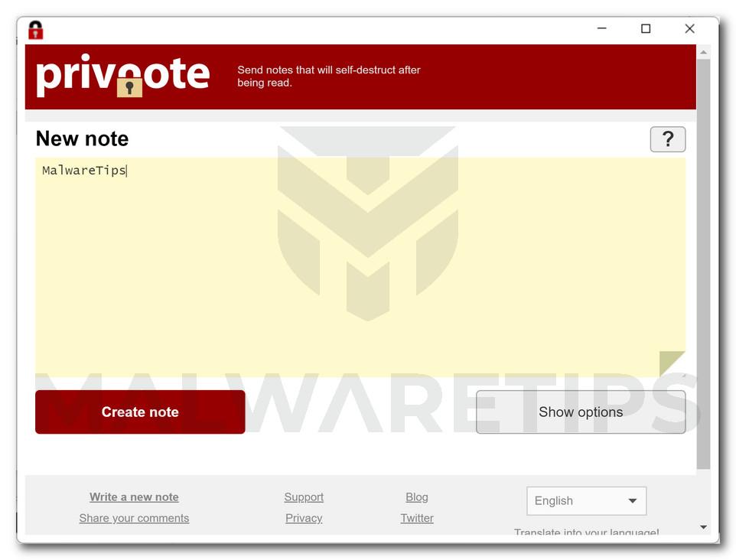
Task: Close the Privnote window
Action: click(689, 28)
